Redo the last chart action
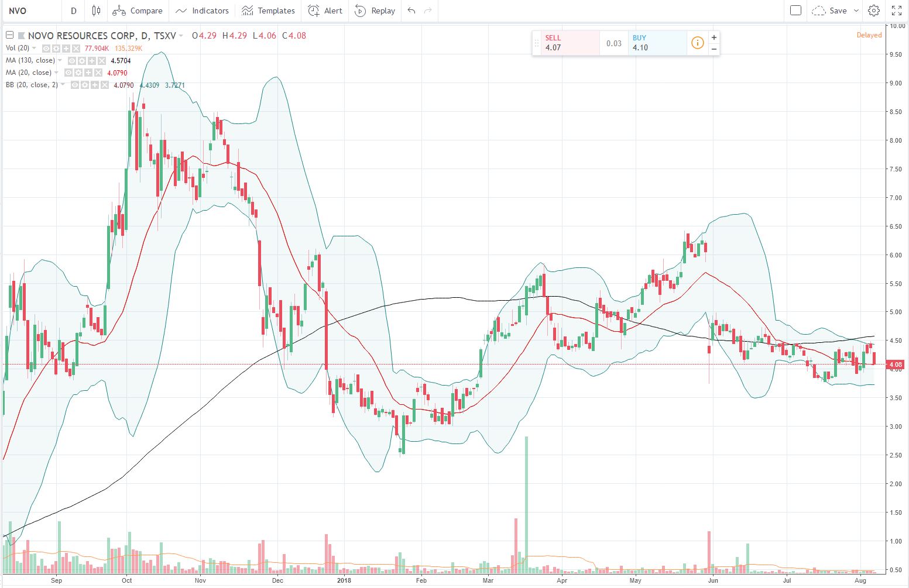Screen dimensions: 909x588 click(428, 11)
